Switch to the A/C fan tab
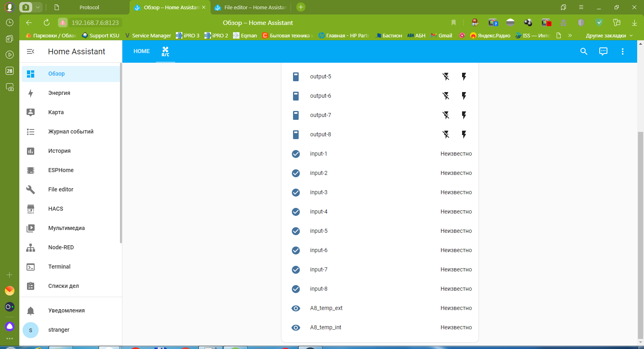Viewport: 644px width, 349px height. [165, 51]
